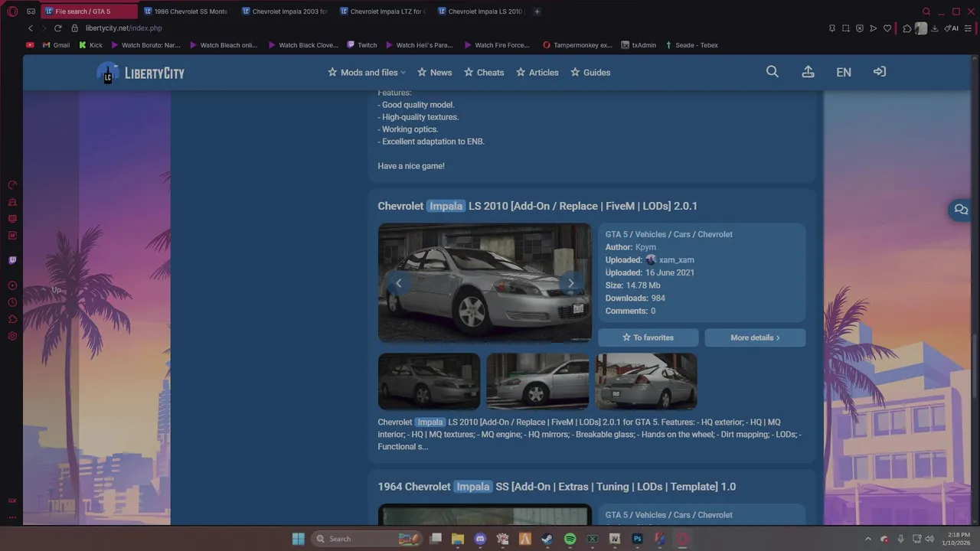
Task: Open Spotify from the taskbar
Action: (x=570, y=539)
